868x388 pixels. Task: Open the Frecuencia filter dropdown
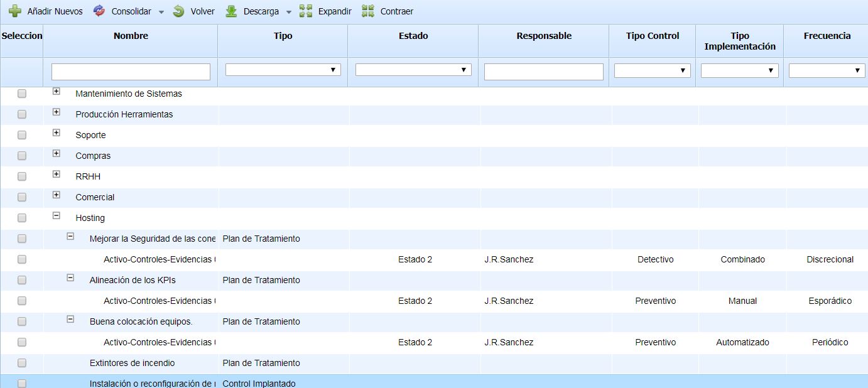827,70
